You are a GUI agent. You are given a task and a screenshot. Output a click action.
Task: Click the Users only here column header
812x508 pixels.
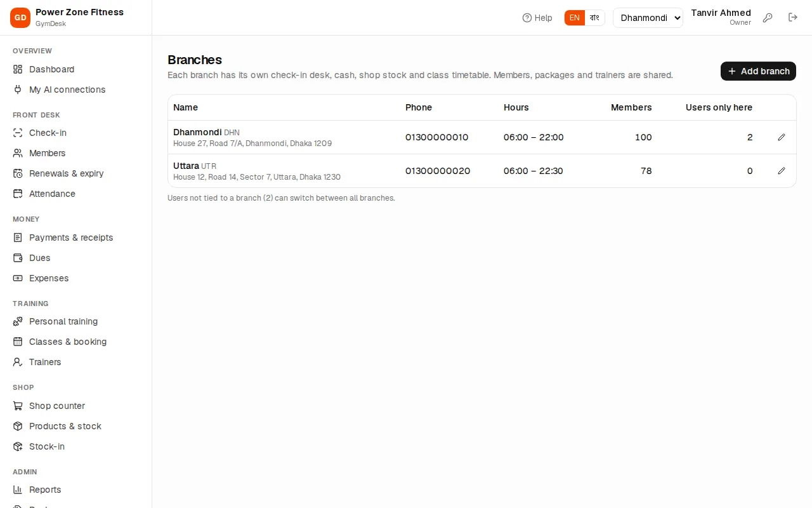(x=719, y=107)
